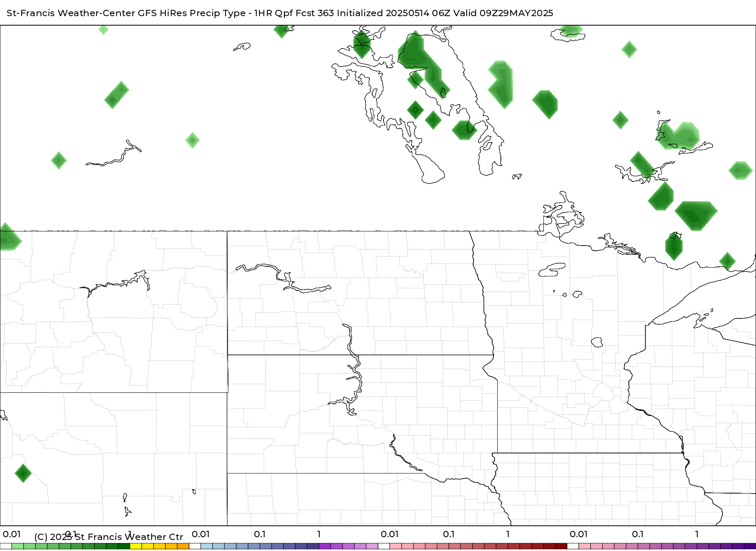
Task: Click the 0.01 label above the blue scale
Action: click(x=201, y=534)
